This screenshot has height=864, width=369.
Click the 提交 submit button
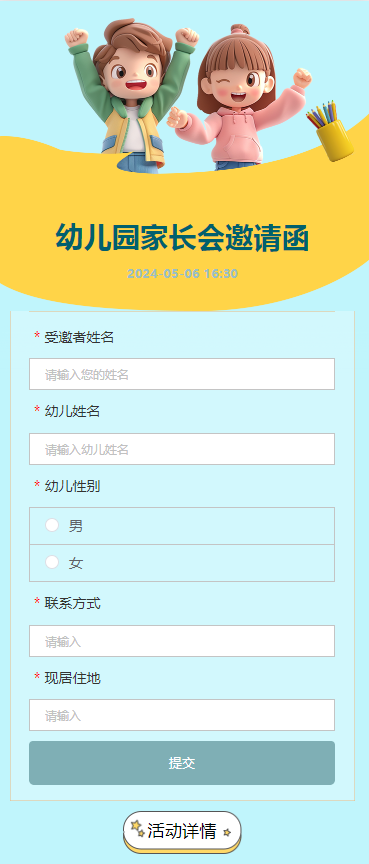click(182, 763)
